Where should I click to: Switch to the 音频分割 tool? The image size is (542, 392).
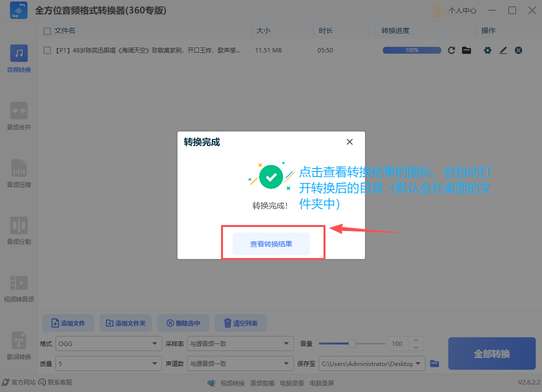coord(18,230)
